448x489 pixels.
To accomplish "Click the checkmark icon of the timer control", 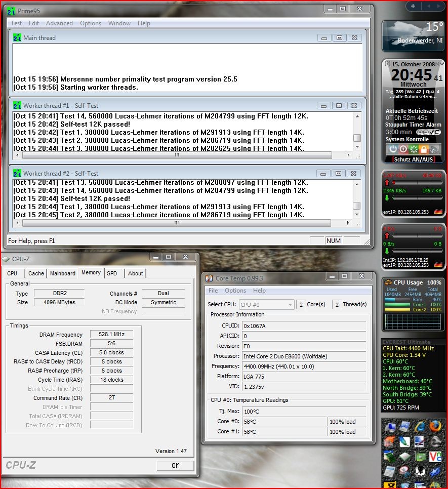I will tap(432, 132).
